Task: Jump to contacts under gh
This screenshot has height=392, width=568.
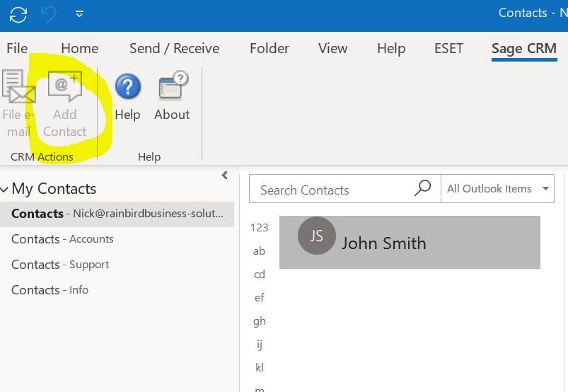Action: (260, 321)
